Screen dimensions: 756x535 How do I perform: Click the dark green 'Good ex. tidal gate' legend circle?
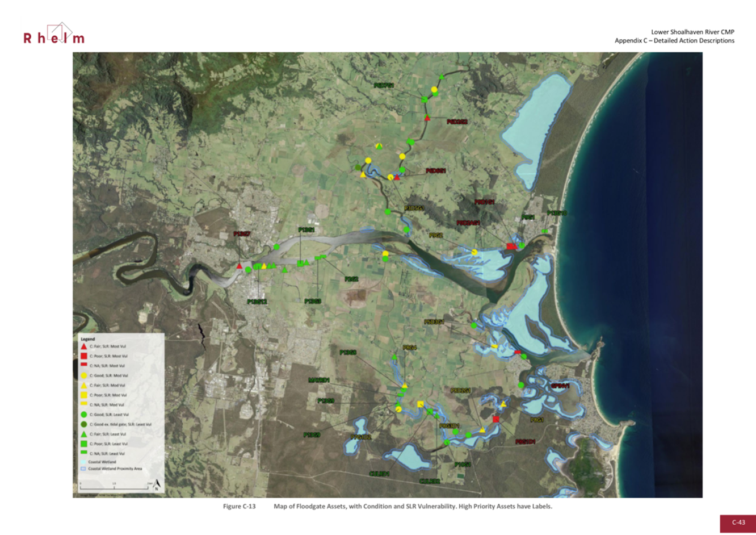[x=84, y=424]
